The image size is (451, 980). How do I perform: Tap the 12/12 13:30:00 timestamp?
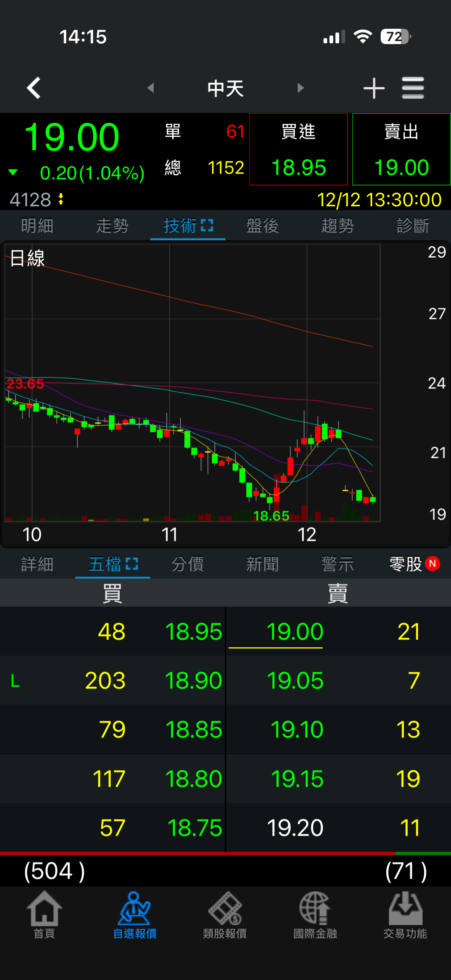point(379,199)
